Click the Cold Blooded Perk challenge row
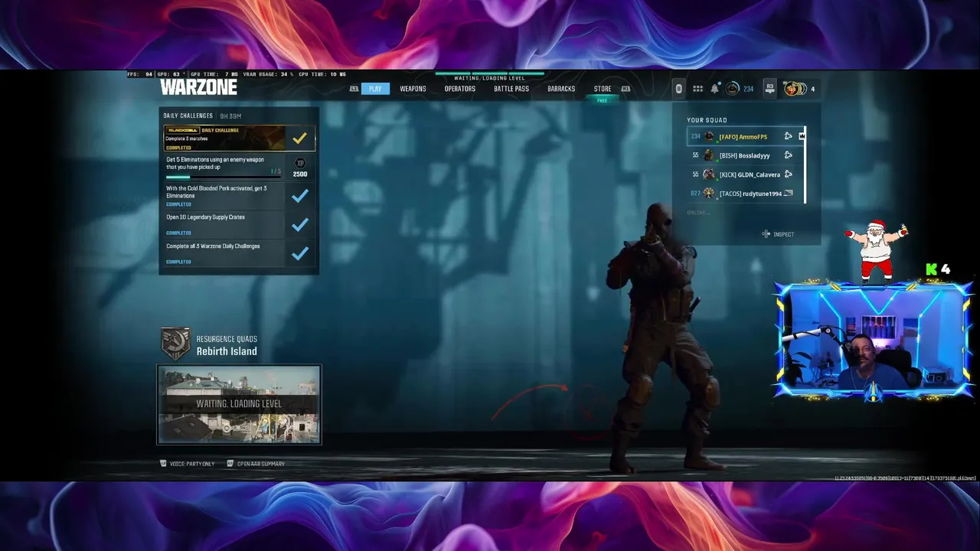 click(239, 196)
